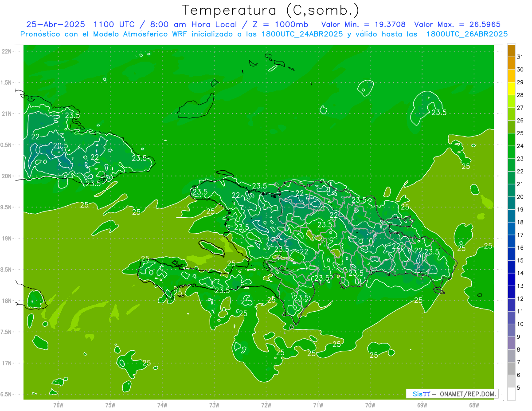Select the '1800UTC_26ABR2025' valid-until time text
Viewport: 532px width, 411px height.
(467, 34)
